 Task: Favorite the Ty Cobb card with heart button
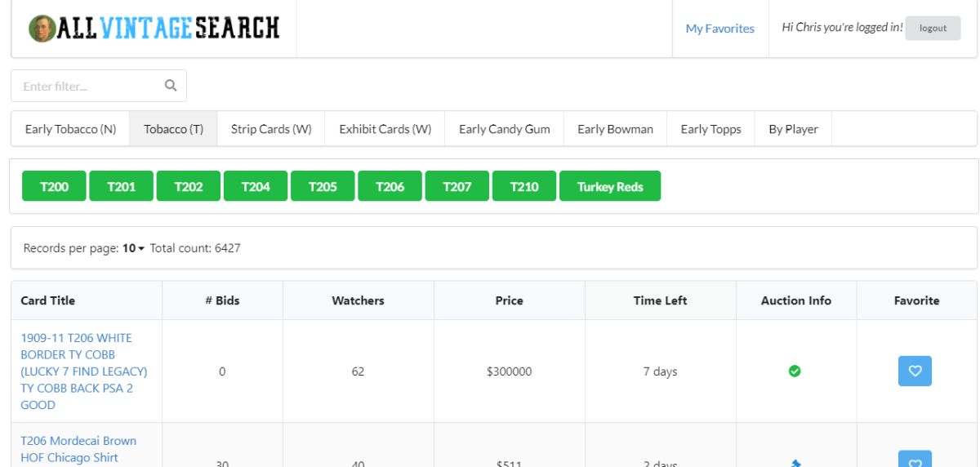click(x=915, y=371)
